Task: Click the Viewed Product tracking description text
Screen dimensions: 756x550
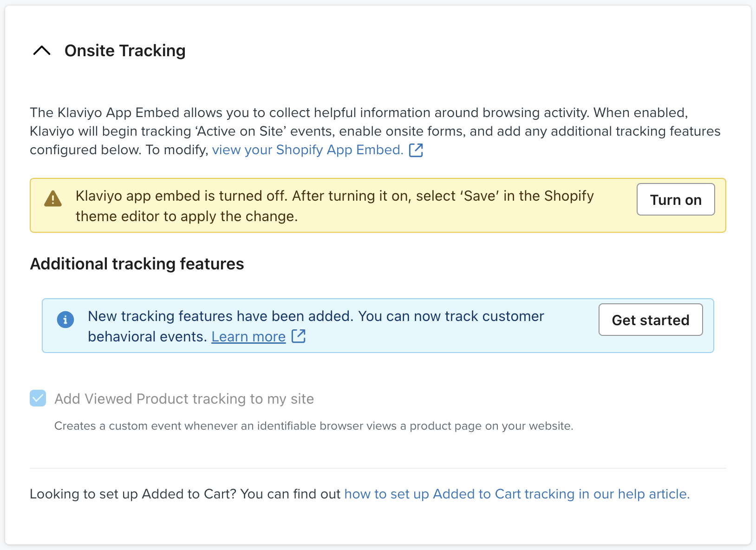Action: (314, 425)
